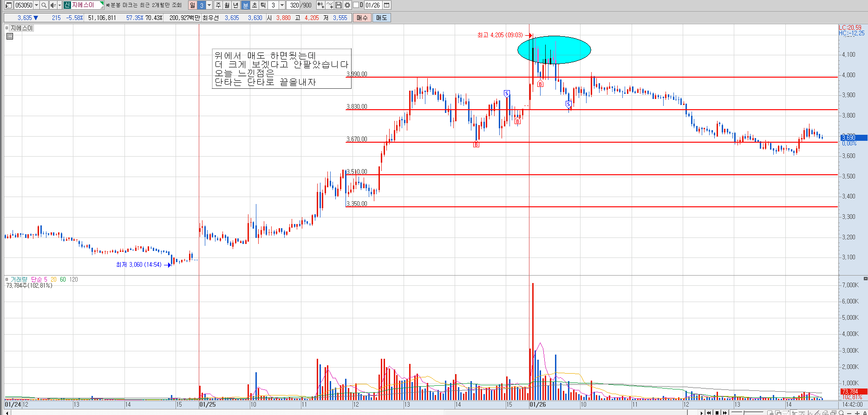Expand the dropdown after the highlighted 3 next to 일
The height and width of the screenshot is (415, 868).
209,5
